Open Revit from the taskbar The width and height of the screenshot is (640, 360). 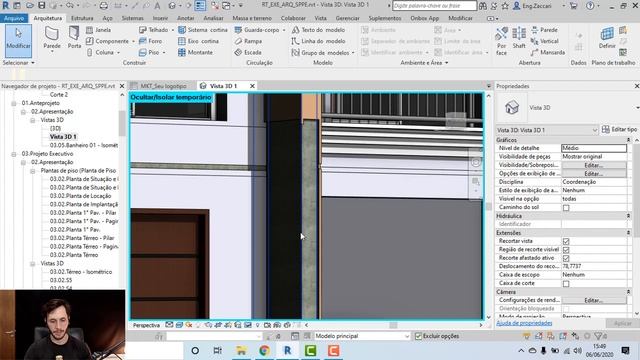click(287, 350)
